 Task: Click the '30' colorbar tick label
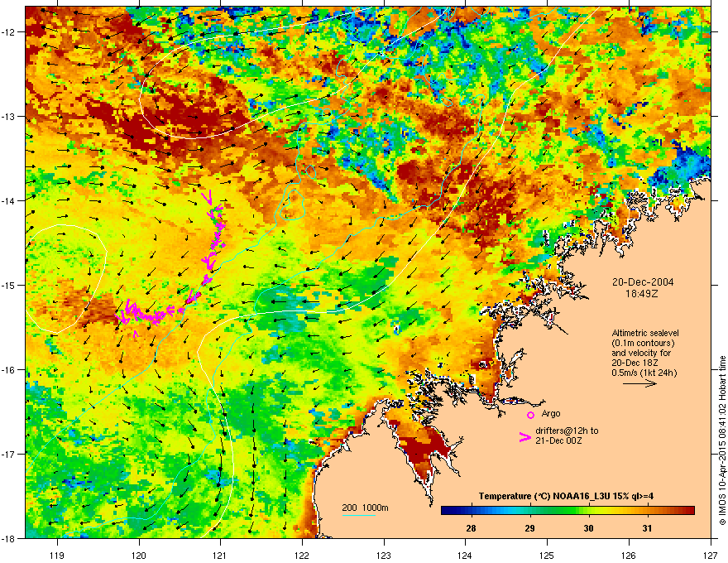point(588,528)
